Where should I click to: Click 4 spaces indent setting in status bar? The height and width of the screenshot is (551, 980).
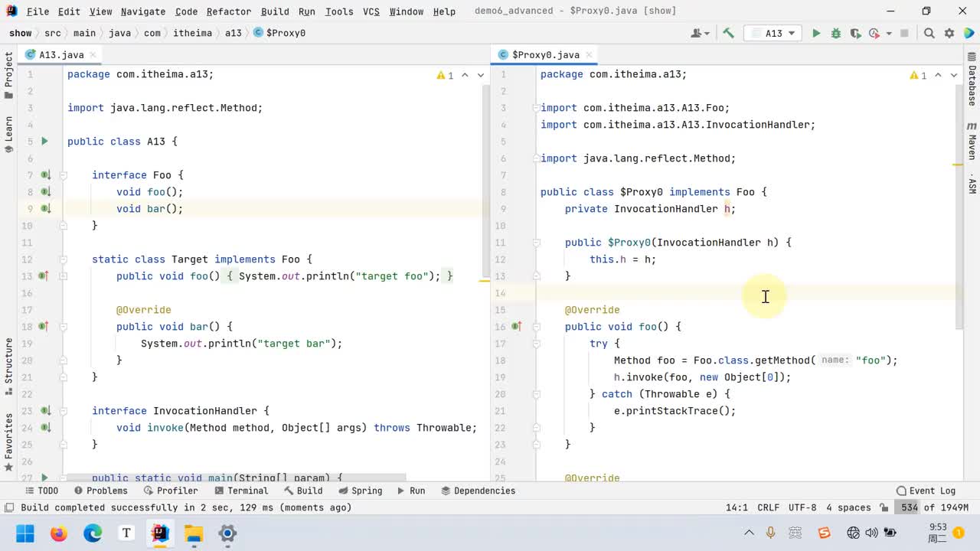click(848, 507)
